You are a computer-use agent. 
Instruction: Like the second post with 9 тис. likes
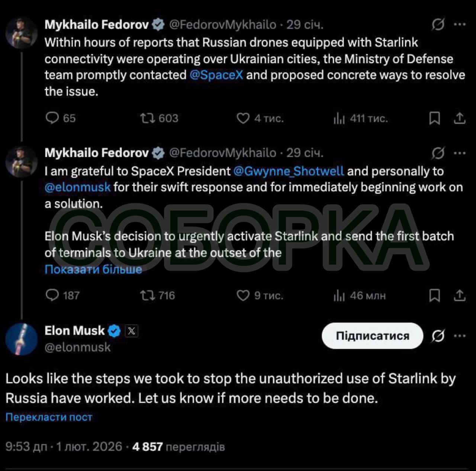click(243, 296)
